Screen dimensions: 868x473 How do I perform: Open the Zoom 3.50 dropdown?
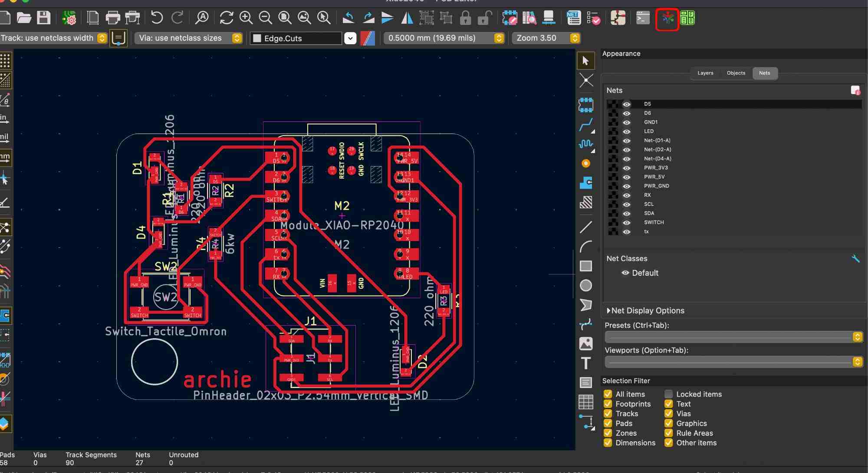(x=575, y=38)
